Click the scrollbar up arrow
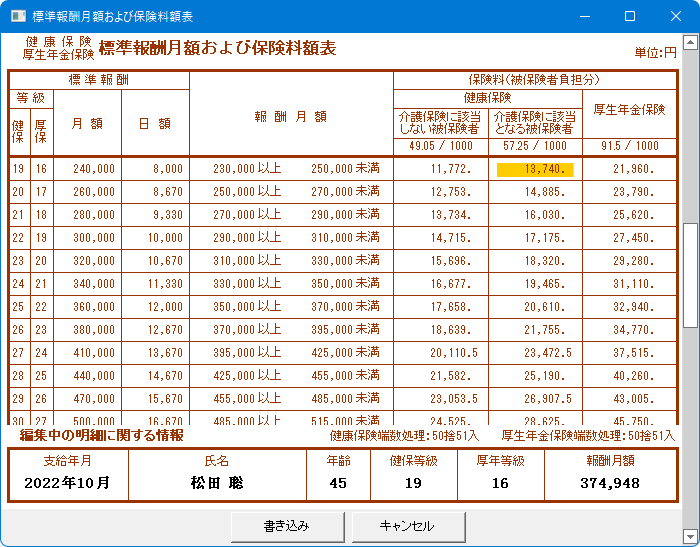 (690, 43)
